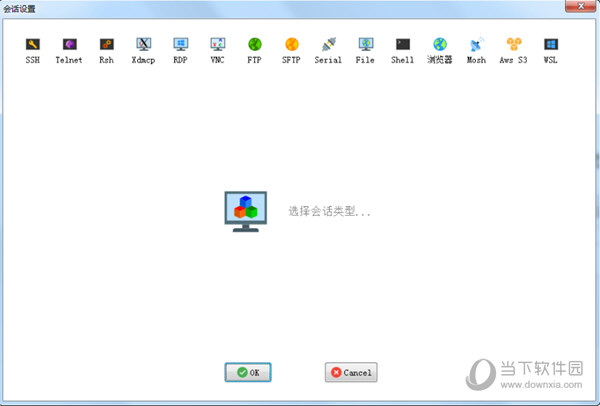
Task: Pick the File session type
Action: pyautogui.click(x=365, y=51)
